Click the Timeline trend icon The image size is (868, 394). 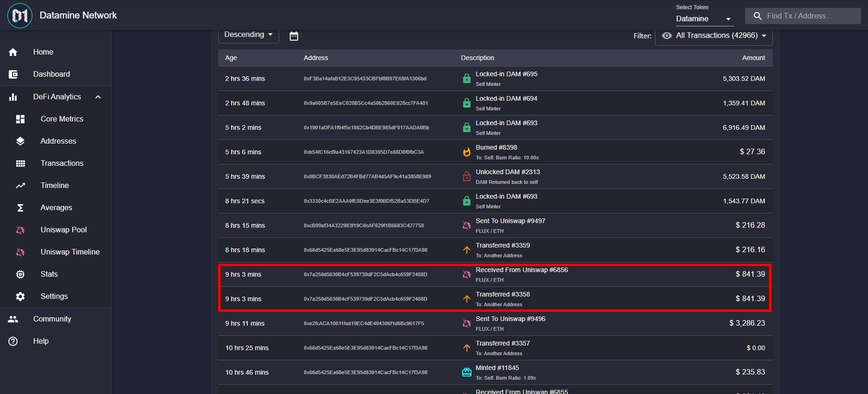(x=20, y=186)
